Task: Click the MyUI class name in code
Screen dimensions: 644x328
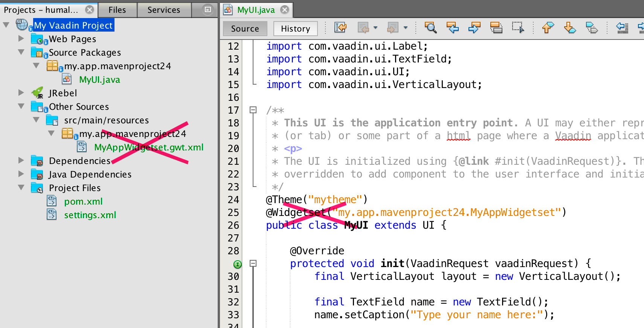Action: coord(356,225)
